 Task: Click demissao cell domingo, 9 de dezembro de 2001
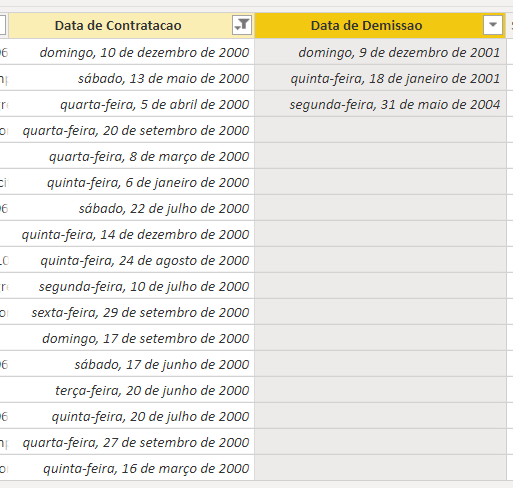point(380,52)
